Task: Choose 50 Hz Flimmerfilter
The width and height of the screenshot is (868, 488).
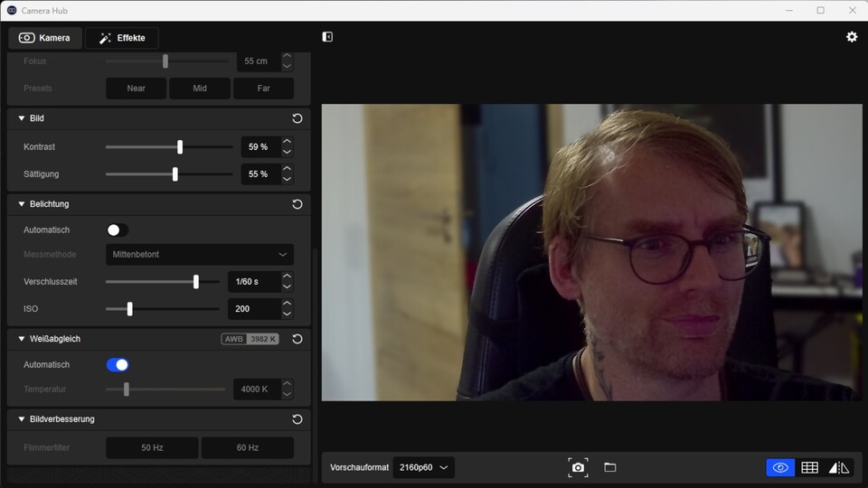Action: pos(152,447)
